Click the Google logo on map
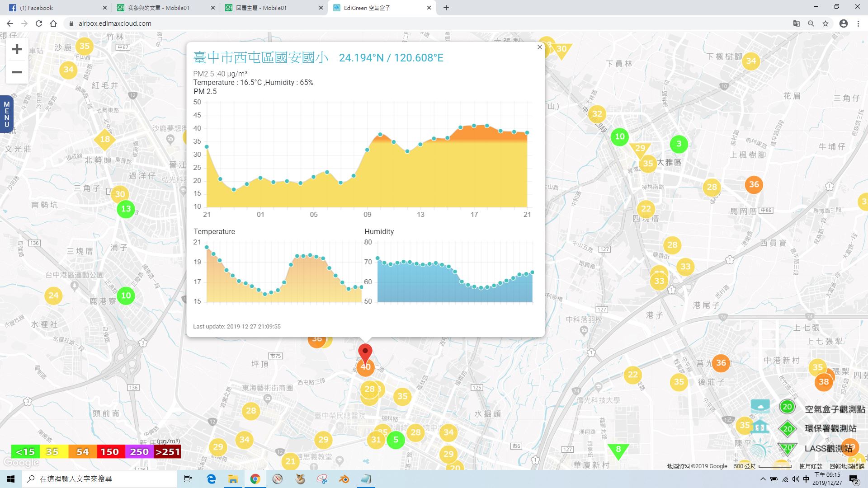The image size is (868, 488). 21,463
